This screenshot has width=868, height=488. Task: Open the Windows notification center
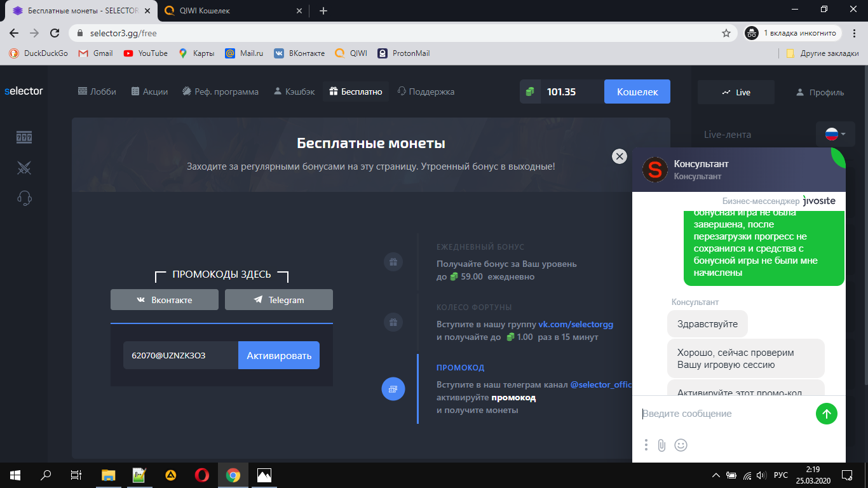(846, 475)
